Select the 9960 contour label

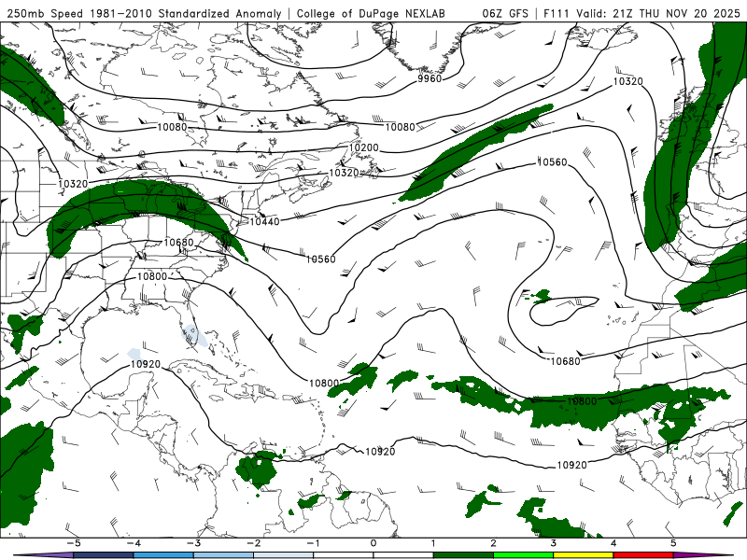(x=430, y=78)
